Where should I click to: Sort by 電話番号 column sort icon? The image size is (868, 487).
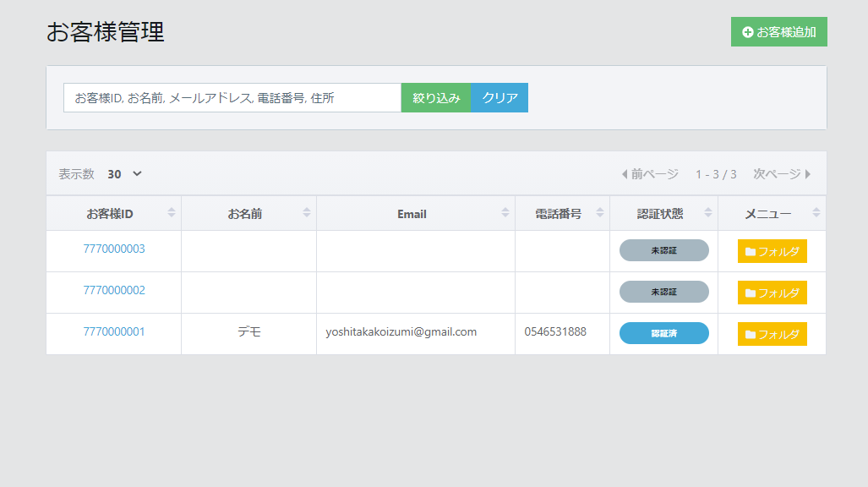coord(600,213)
